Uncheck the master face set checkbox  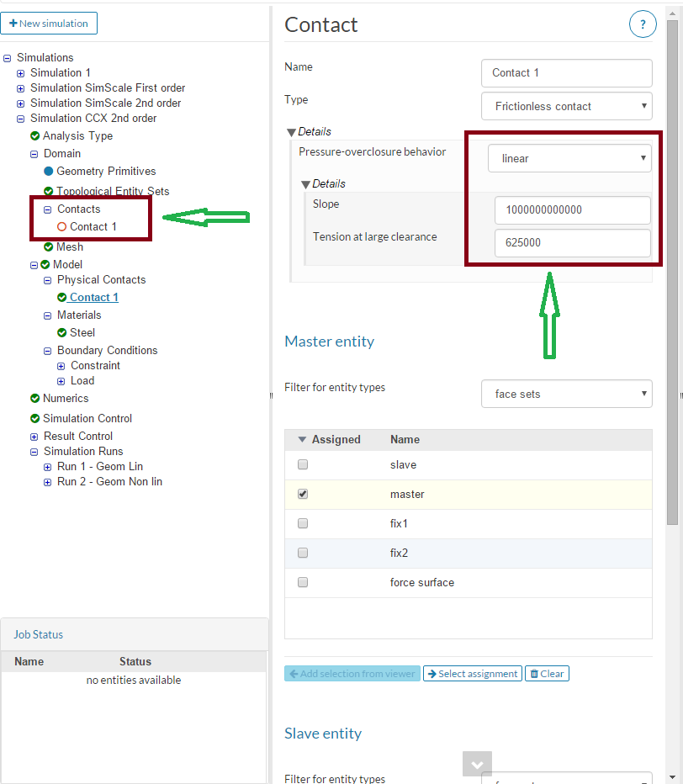(303, 494)
